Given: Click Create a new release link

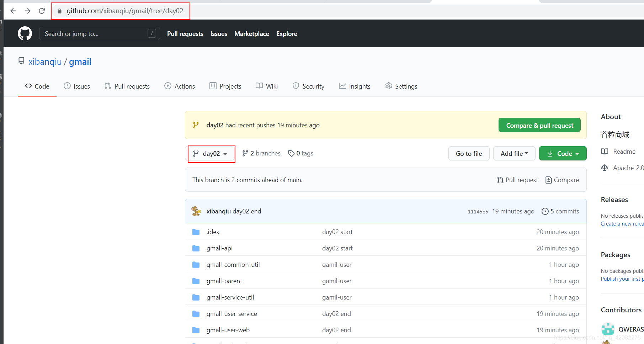Looking at the screenshot, I should [622, 224].
